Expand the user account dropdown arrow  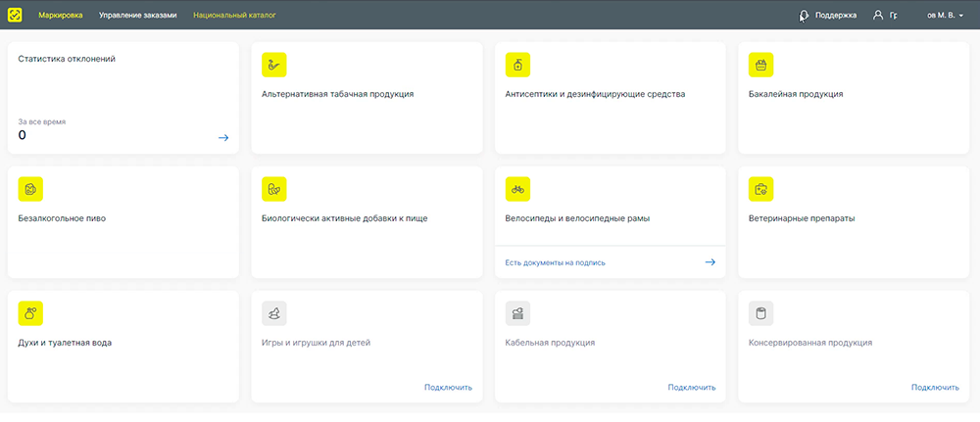pyautogui.click(x=961, y=16)
